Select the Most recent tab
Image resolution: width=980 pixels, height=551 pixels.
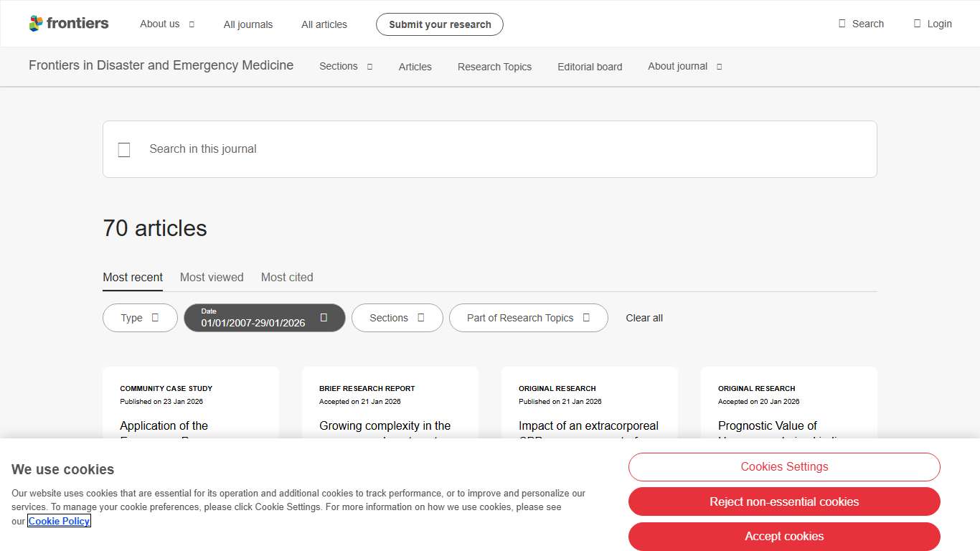(x=133, y=277)
